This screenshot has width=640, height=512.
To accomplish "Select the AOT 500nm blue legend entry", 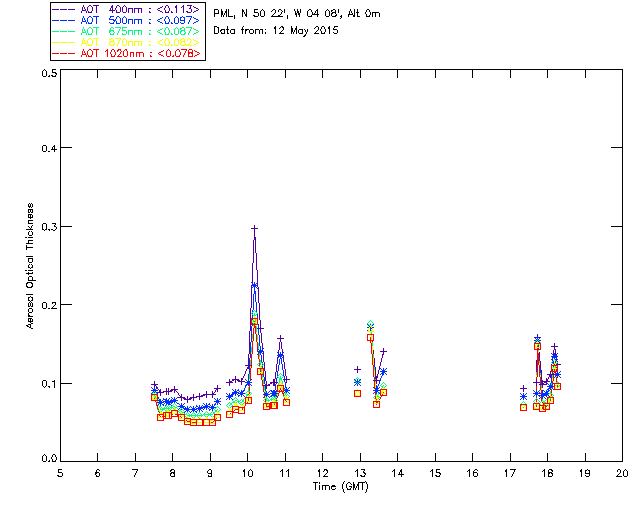I will pyautogui.click(x=127, y=20).
